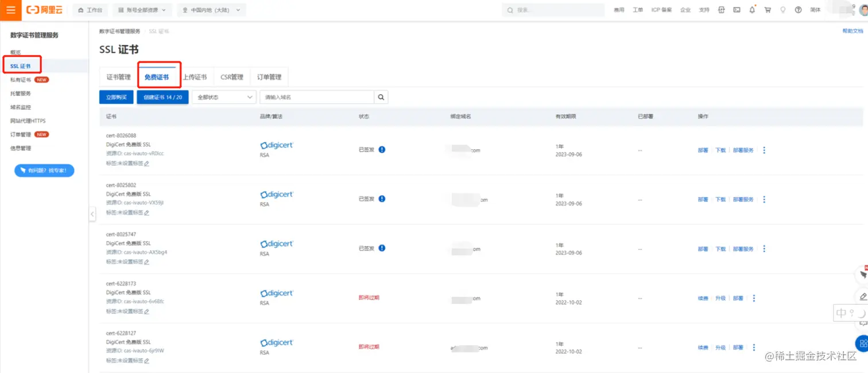Edit tags pencil for cert-8026088
The image size is (868, 373).
pos(146,164)
